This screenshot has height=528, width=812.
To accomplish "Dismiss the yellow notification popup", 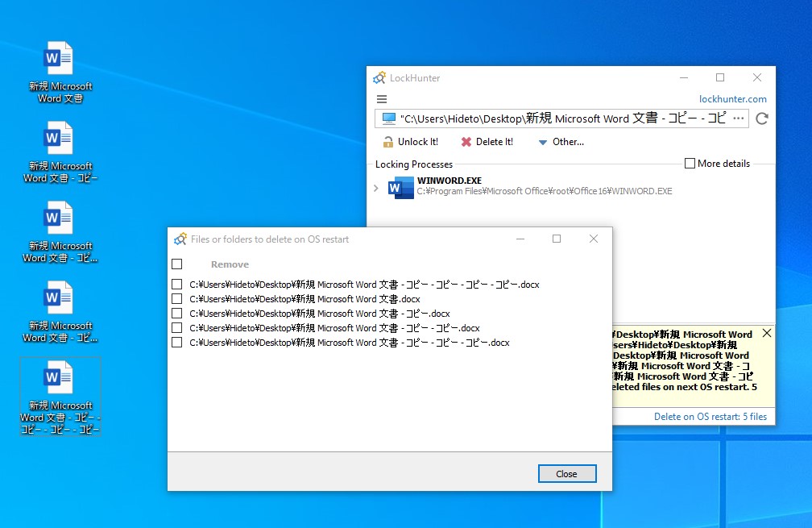I will (x=766, y=332).
